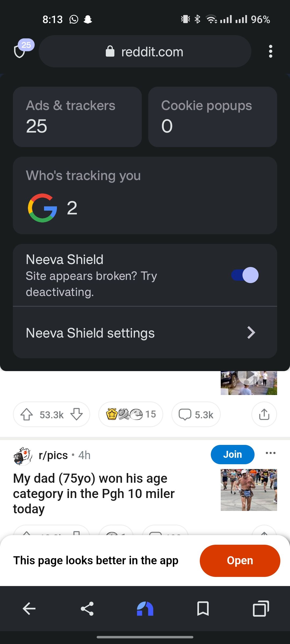
Task: Turn off the Neeva Shield toggle
Action: pyautogui.click(x=245, y=275)
